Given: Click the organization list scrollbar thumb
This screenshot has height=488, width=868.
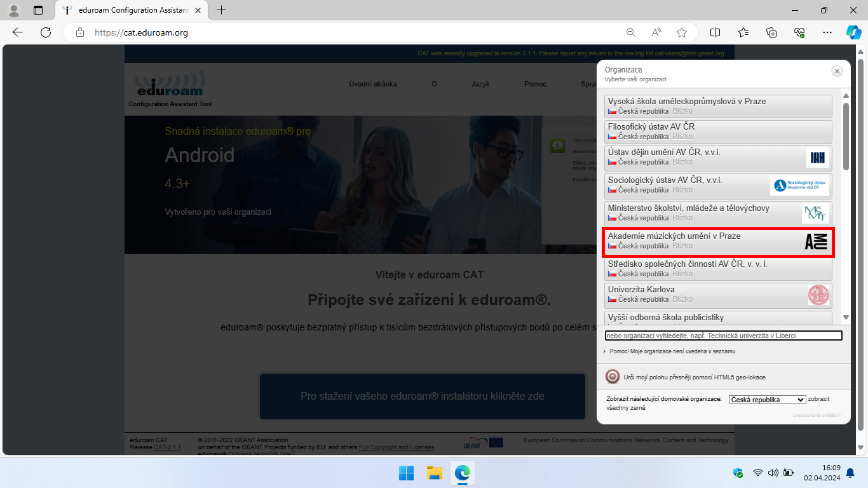Looking at the screenshot, I should click(x=846, y=136).
